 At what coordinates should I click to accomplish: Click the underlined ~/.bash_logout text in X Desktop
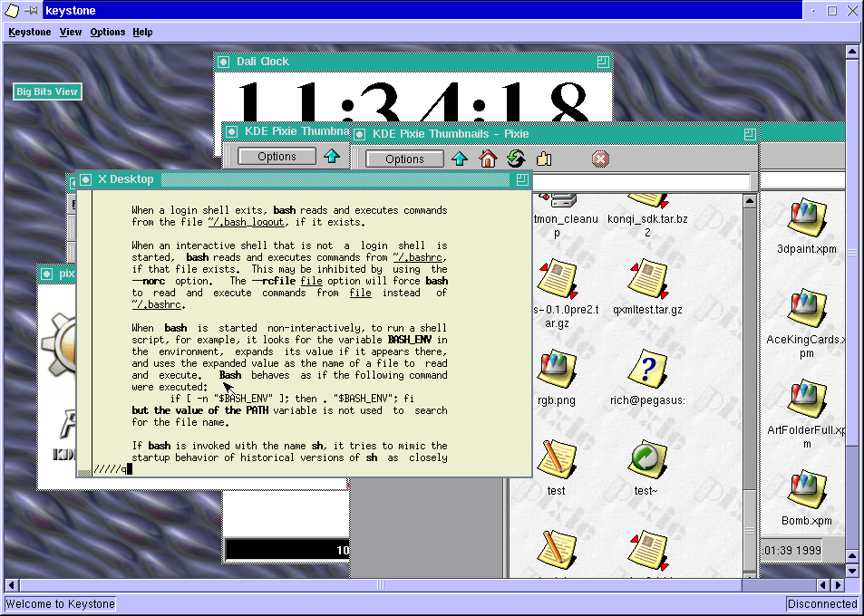[247, 223]
